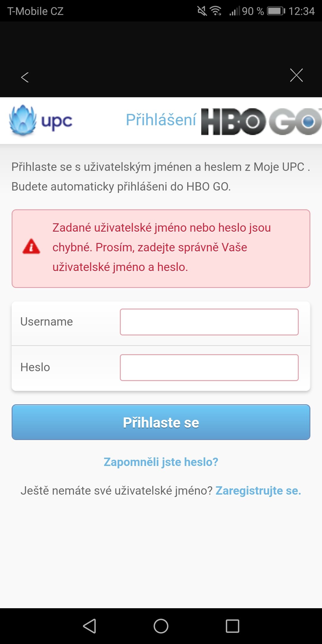This screenshot has height=644, width=322.
Task: Focus the Heslo password field
Action: [209, 368]
